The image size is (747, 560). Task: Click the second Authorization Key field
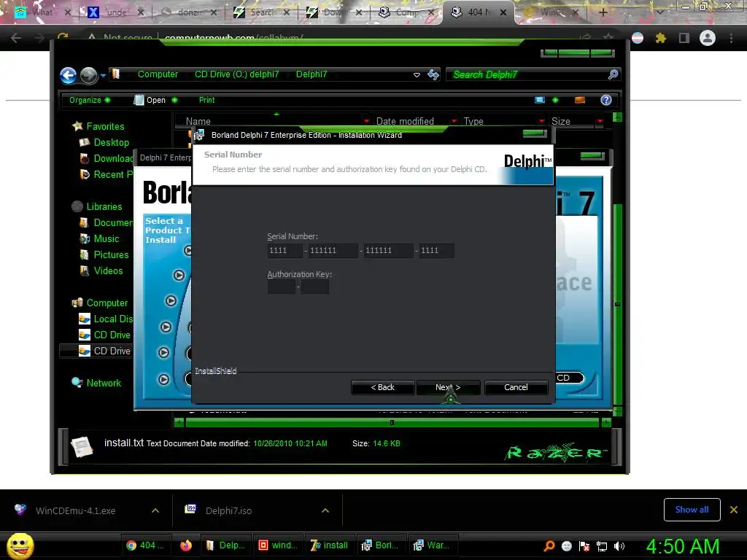pos(315,287)
